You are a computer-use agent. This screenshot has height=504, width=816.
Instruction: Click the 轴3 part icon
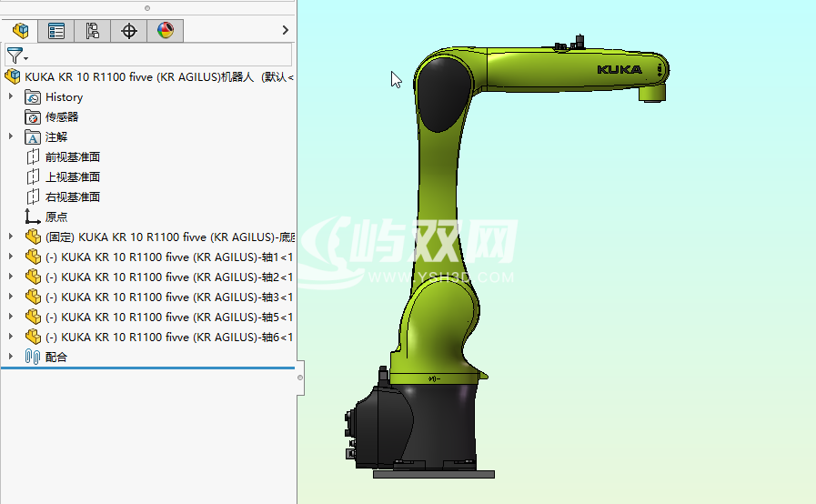coord(34,297)
